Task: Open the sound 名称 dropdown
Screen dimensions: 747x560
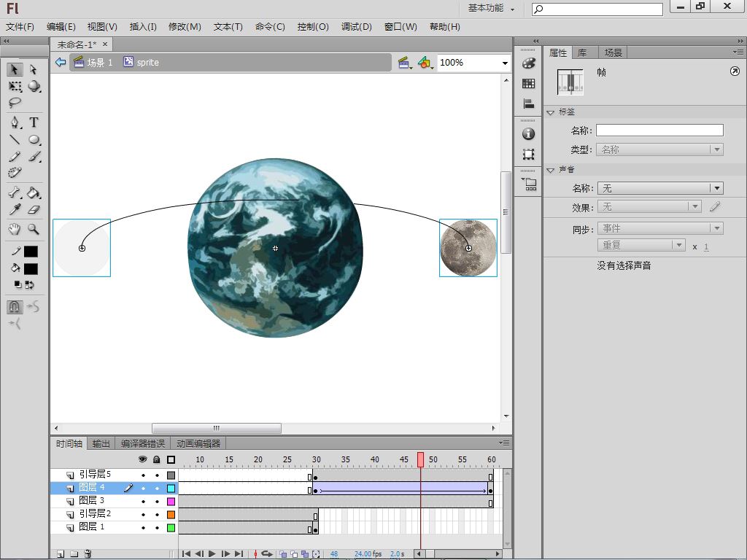Action: pos(659,188)
